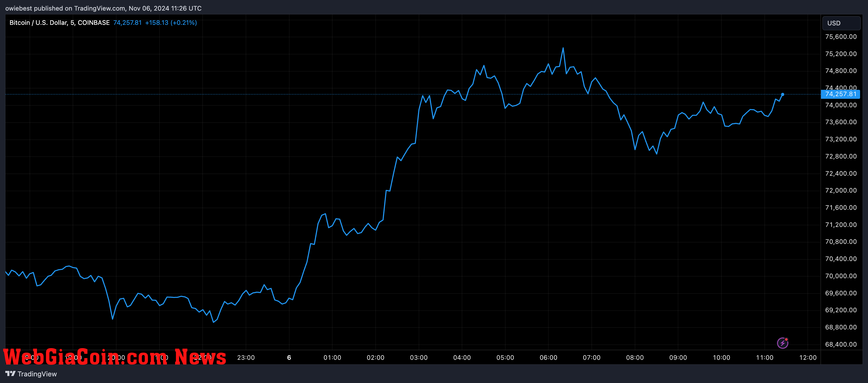
Task: Click the 74,800.00 price axis label
Action: tap(841, 71)
